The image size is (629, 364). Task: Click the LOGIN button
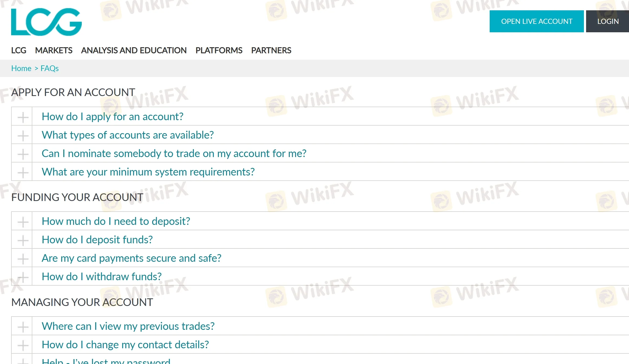(x=608, y=21)
